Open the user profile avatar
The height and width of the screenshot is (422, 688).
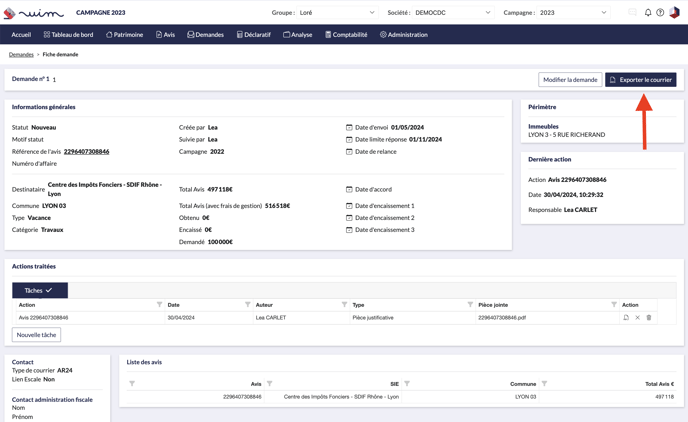coord(674,13)
